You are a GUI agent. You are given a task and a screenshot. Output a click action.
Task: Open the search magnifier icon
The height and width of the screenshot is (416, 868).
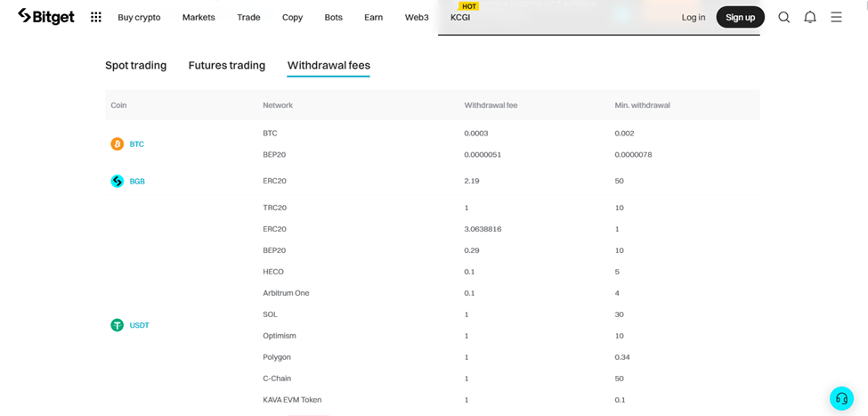pyautogui.click(x=783, y=17)
